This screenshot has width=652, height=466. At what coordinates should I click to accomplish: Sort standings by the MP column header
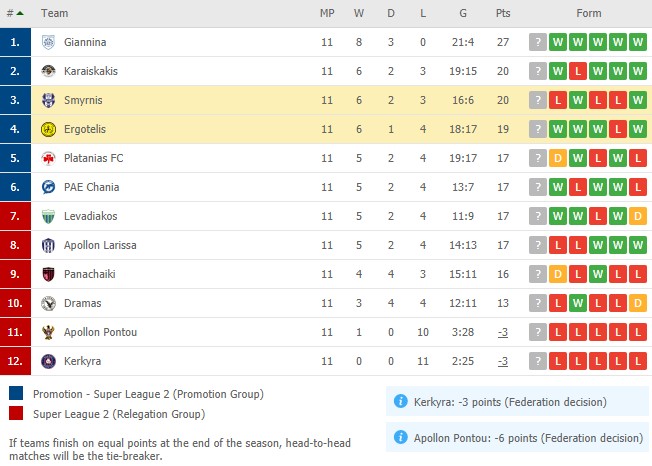[327, 13]
